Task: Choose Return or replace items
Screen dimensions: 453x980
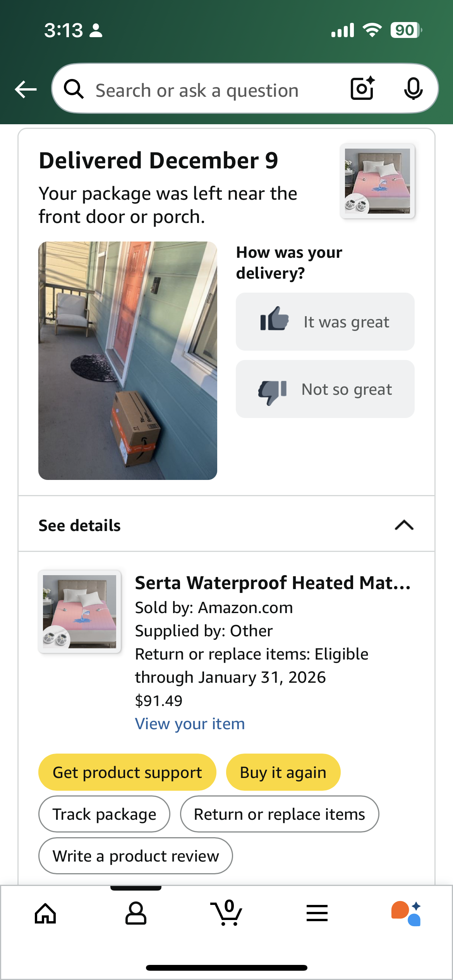Action: click(x=280, y=814)
